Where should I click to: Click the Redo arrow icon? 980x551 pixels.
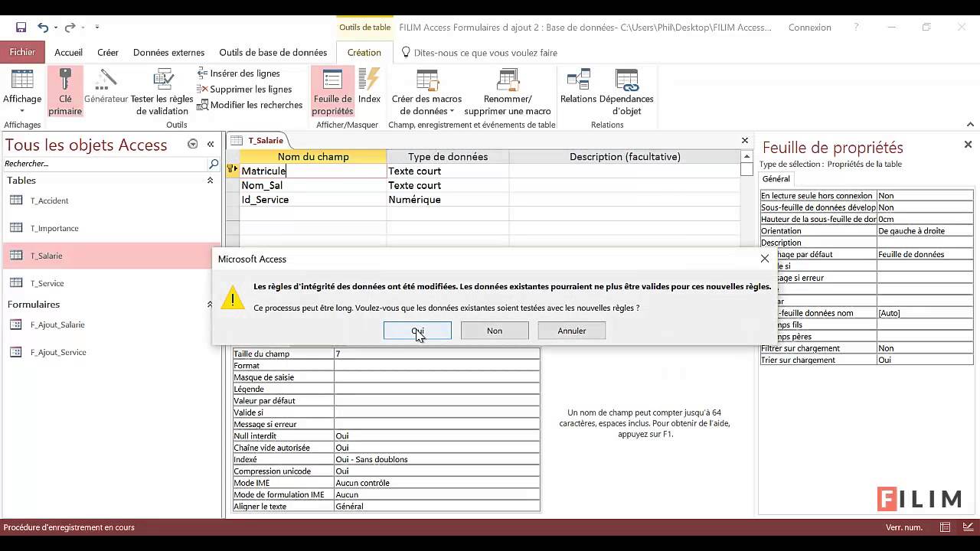point(70,28)
